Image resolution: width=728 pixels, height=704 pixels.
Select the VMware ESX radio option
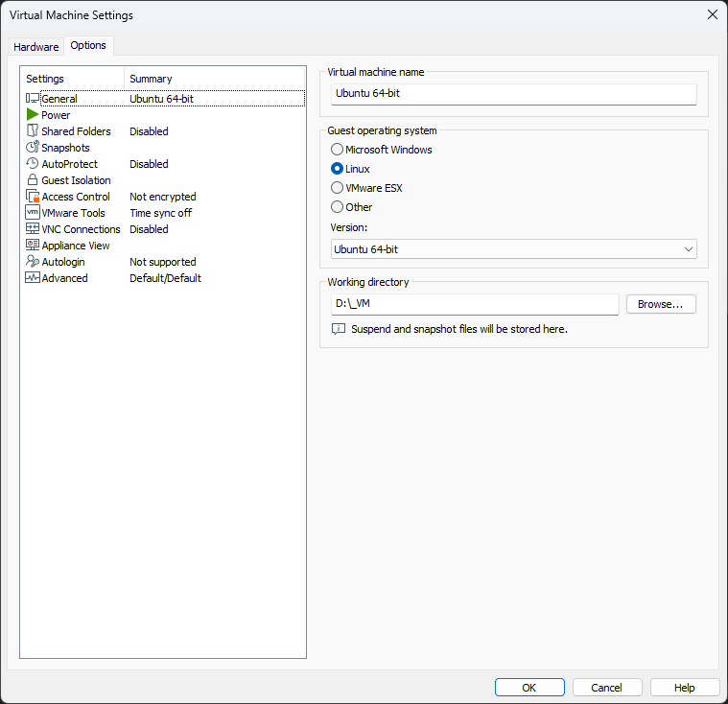[x=337, y=188]
